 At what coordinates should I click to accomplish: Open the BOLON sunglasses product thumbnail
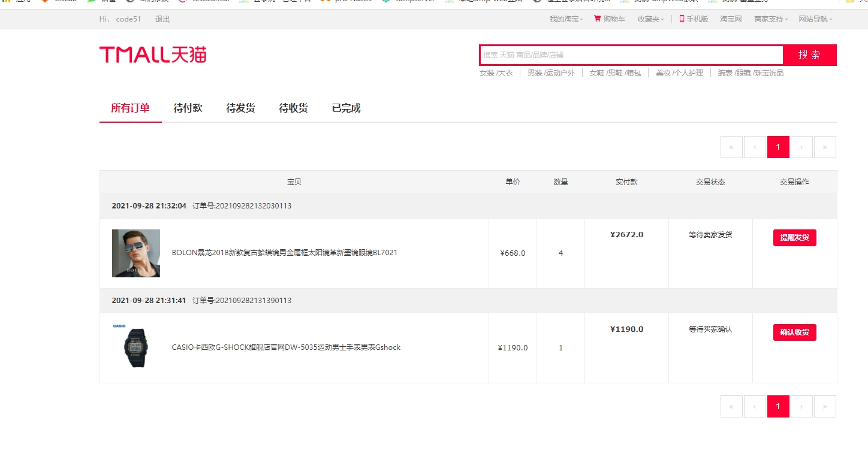[136, 253]
